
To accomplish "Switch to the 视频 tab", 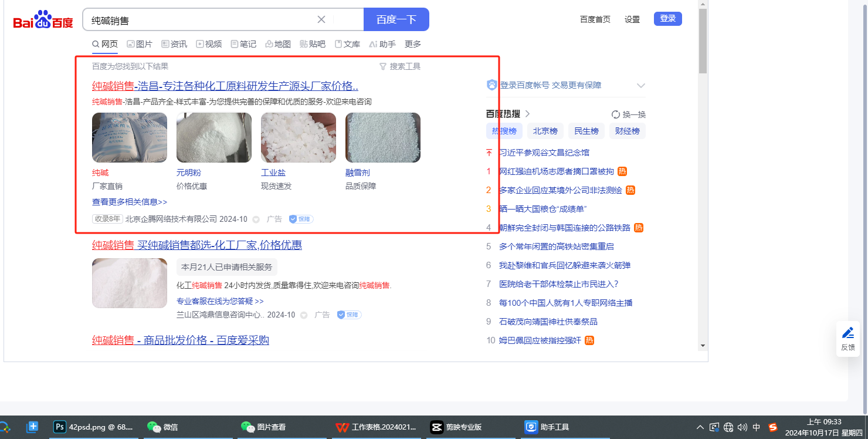I will click(x=209, y=44).
